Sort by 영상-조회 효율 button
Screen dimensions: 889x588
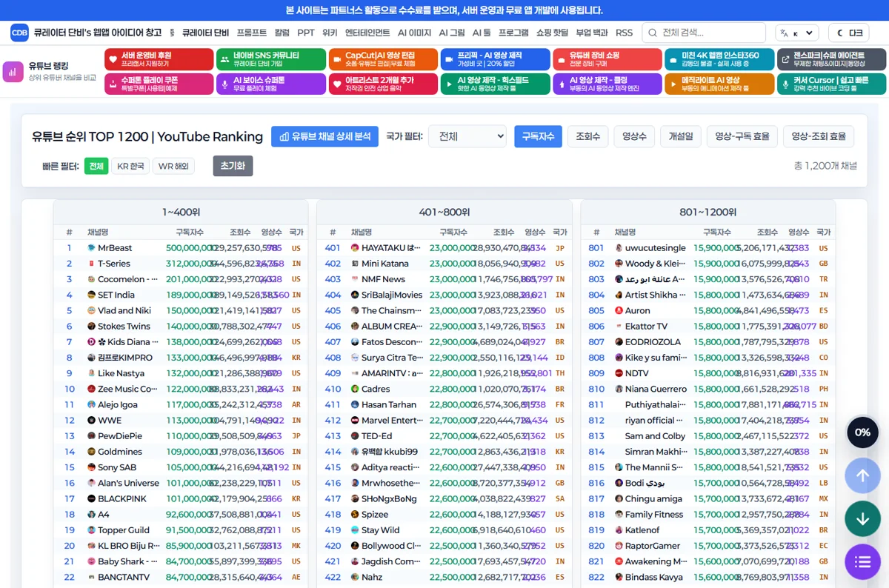[x=819, y=136]
